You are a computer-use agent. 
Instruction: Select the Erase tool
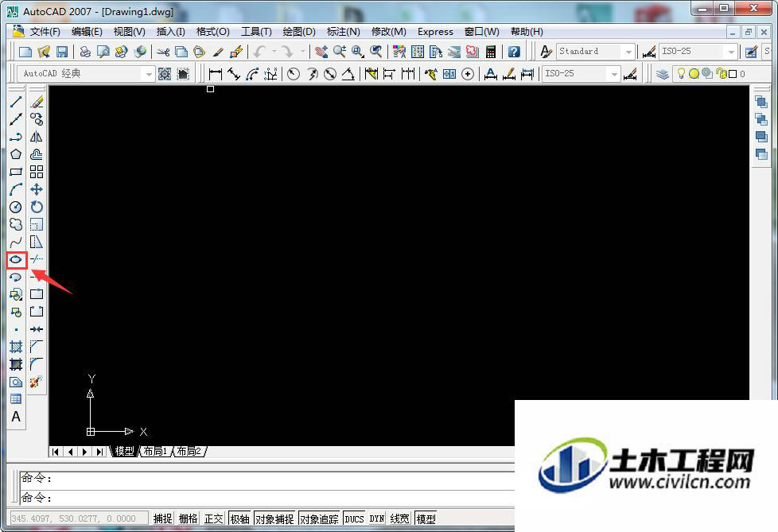[x=37, y=102]
